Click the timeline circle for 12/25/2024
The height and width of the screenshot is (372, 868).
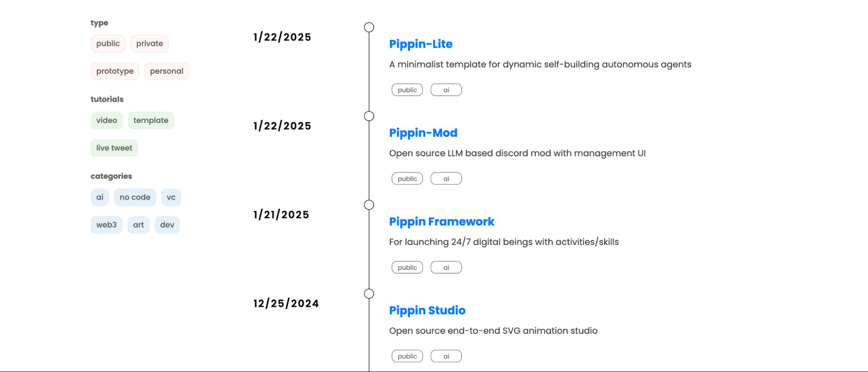click(369, 294)
